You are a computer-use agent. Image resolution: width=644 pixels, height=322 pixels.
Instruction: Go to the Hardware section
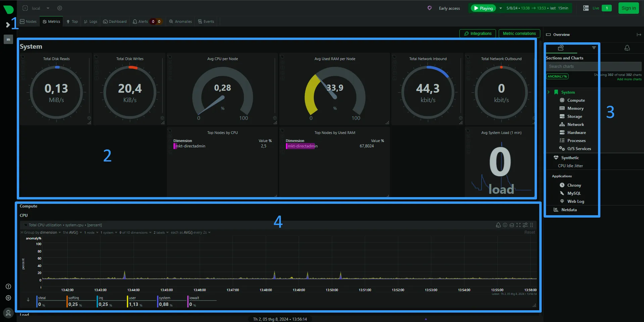[x=577, y=133]
